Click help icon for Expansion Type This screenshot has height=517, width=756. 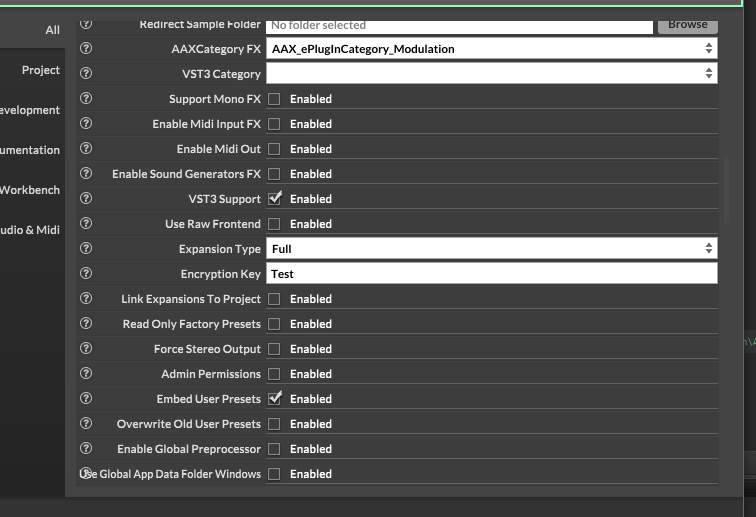(86, 248)
